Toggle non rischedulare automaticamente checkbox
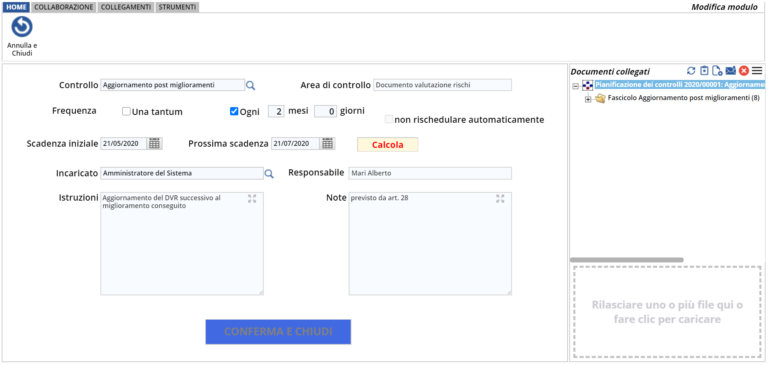 (x=389, y=119)
